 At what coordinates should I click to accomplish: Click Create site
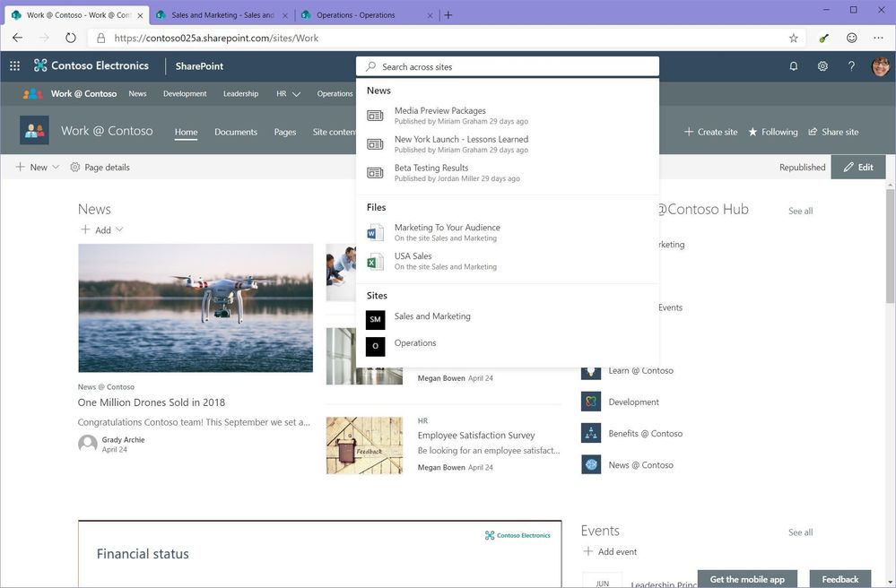(710, 132)
